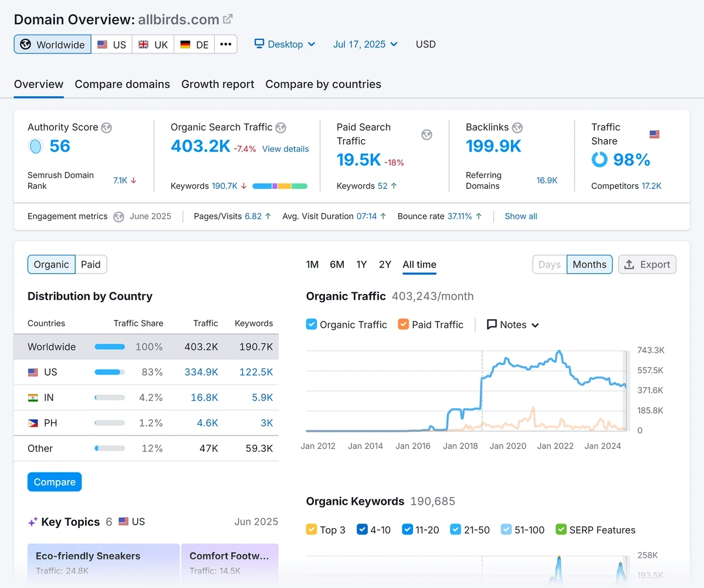Click the keyword distribution color bar
Image resolution: width=704 pixels, height=588 pixels.
click(280, 186)
